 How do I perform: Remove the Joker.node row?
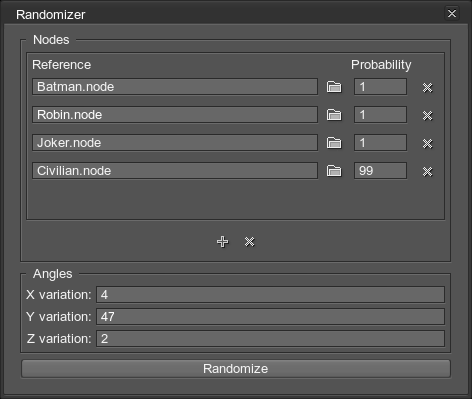[427, 143]
